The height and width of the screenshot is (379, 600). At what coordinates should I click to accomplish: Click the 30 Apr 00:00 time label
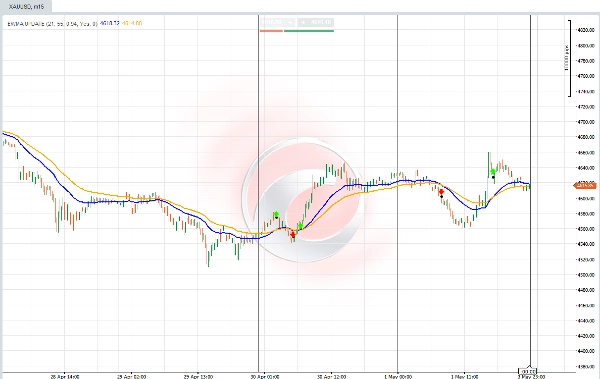[264, 377]
